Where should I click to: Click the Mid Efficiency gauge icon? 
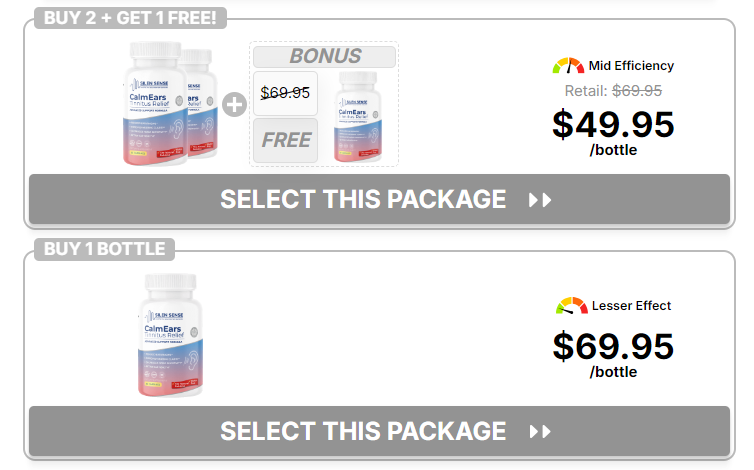[x=568, y=66]
